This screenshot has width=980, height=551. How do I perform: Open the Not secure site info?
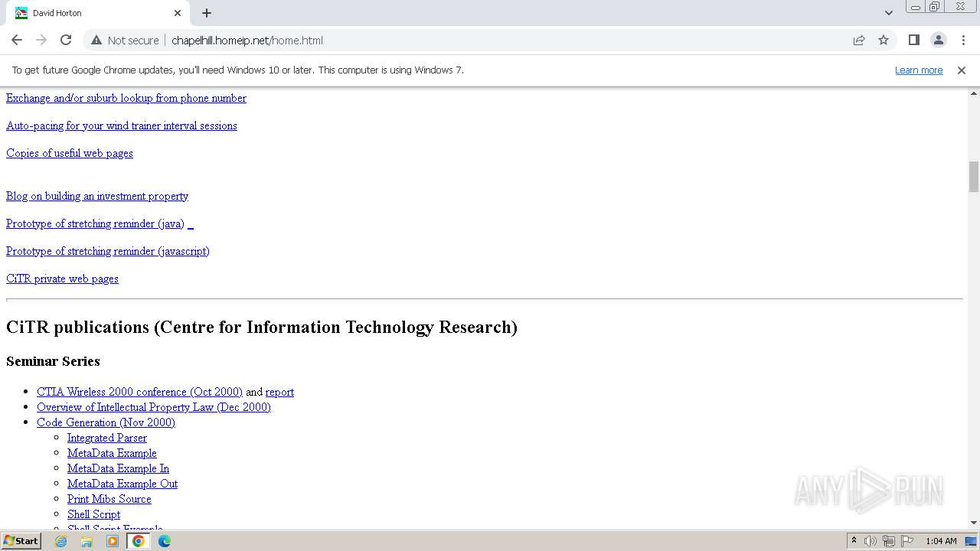tap(125, 41)
